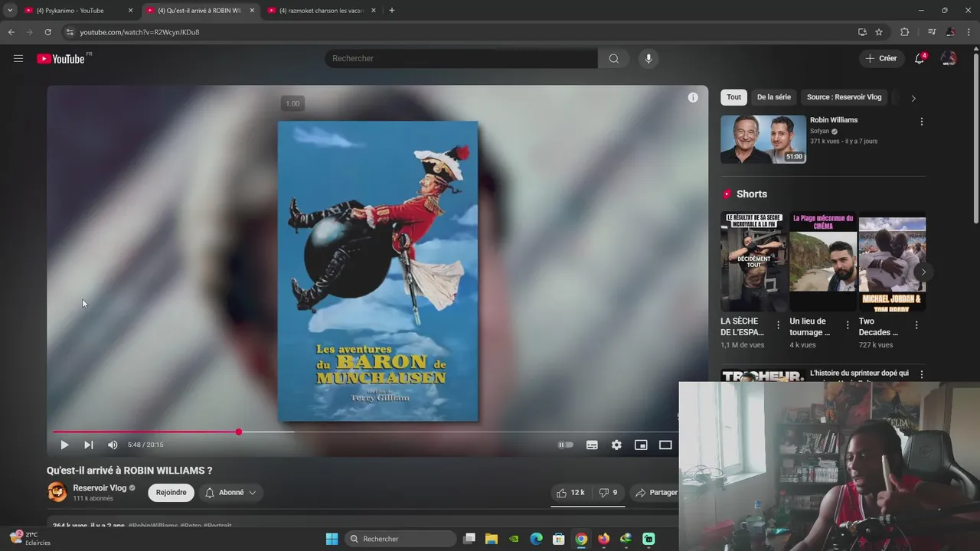The image size is (980, 551).
Task: Skip to the next video
Action: pyautogui.click(x=88, y=445)
